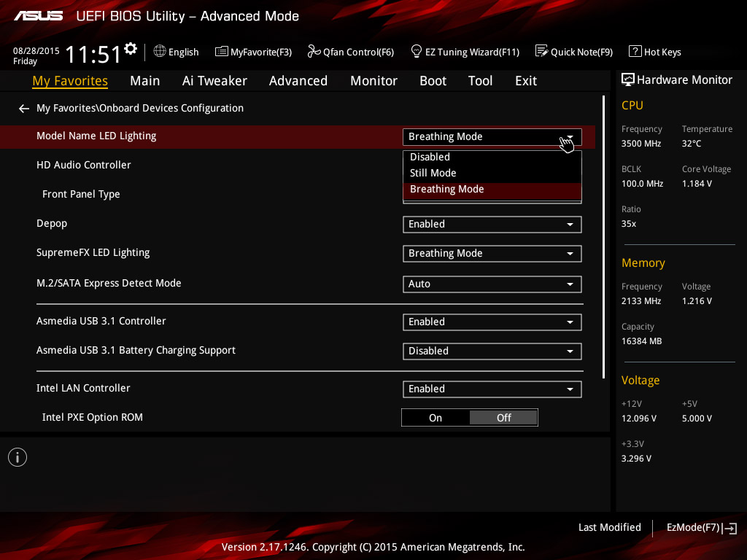Select the Model Name LED Lighting label

[96, 136]
